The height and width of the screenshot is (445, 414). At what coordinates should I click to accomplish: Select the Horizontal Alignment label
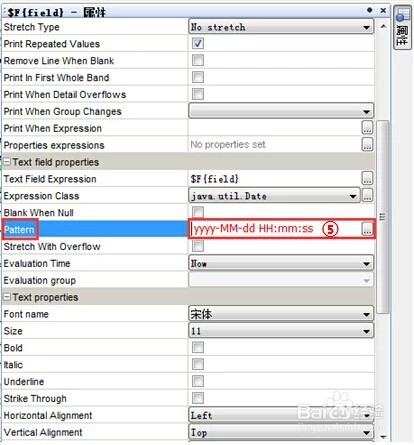48,416
